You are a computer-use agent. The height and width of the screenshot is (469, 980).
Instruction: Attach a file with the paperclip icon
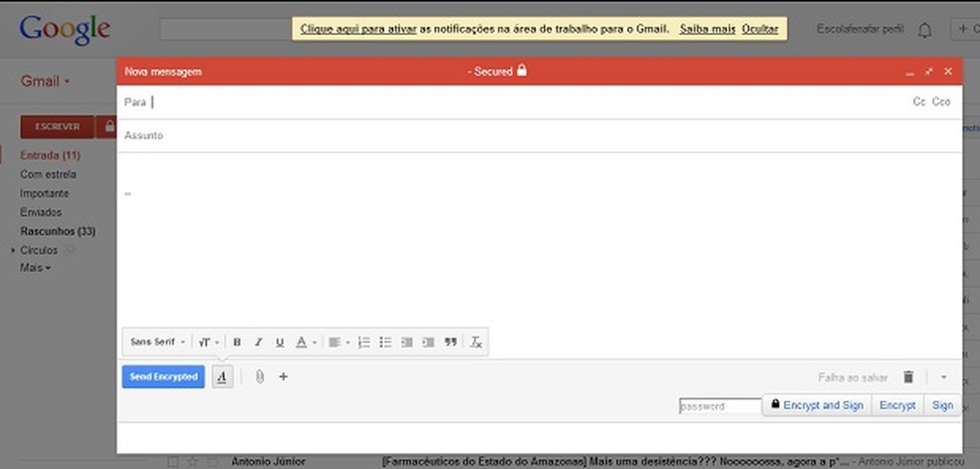[259, 376]
